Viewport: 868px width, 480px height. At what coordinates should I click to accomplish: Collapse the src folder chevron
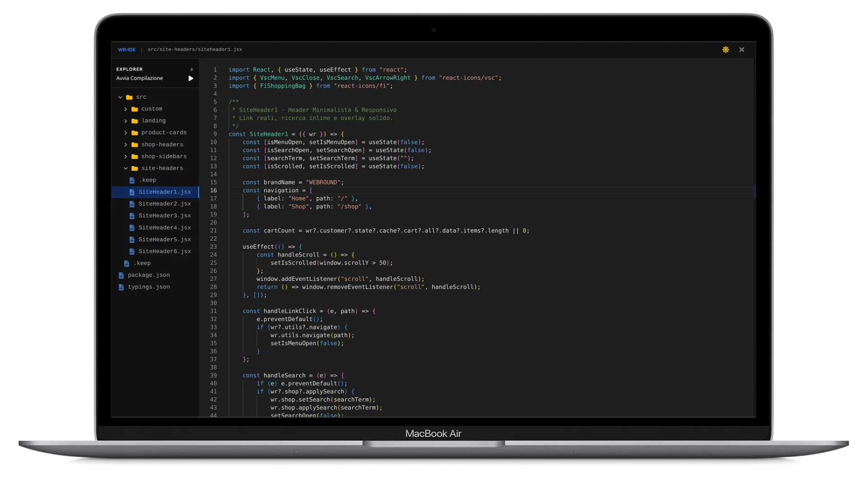click(120, 97)
